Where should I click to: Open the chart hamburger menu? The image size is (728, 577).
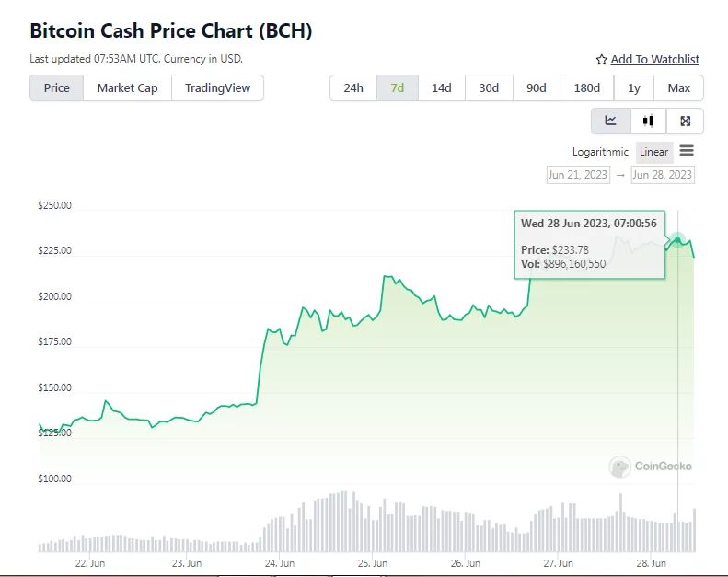(687, 151)
